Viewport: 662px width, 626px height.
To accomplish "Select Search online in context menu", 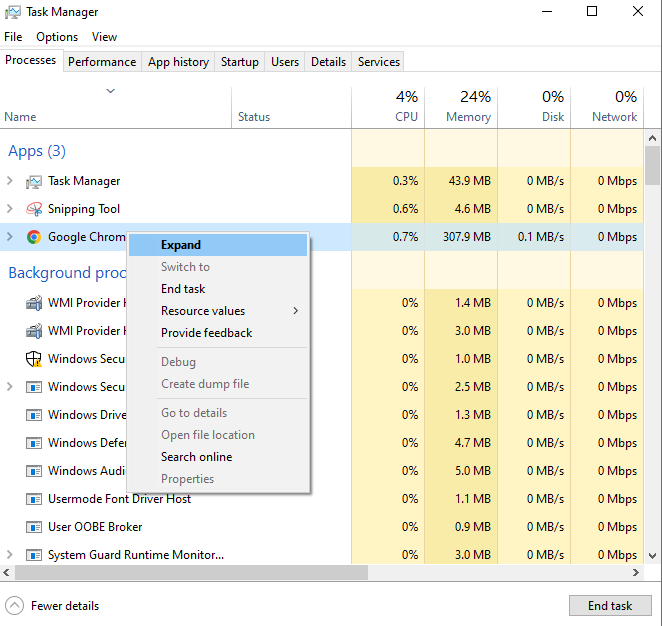I will coord(218,457).
